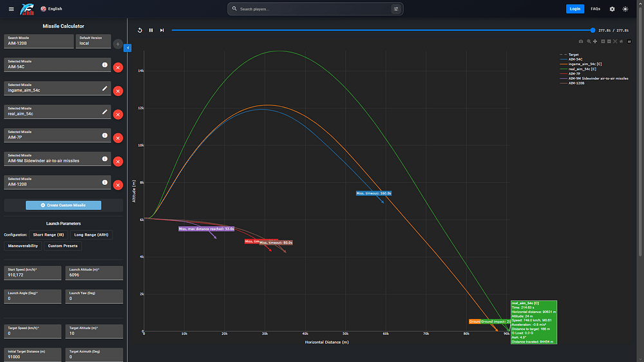Show info for AIM-7P missile
Image resolution: width=644 pixels, height=362 pixels.
click(x=105, y=135)
